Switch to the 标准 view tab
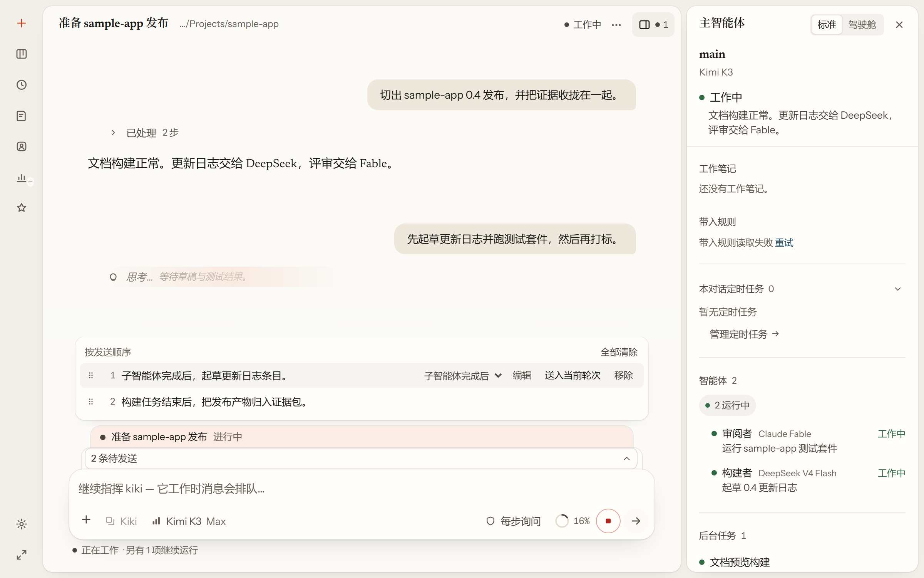Screen dimensions: 924x578 (827, 25)
